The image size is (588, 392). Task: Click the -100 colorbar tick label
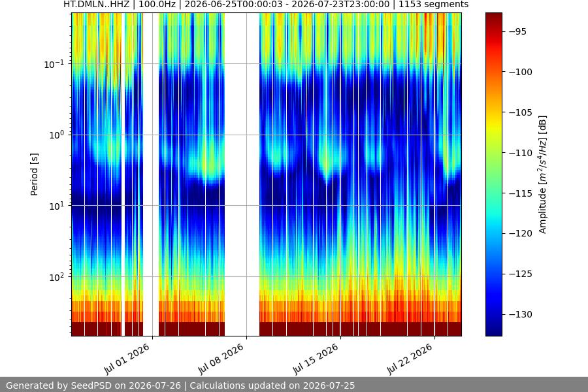[521, 72]
